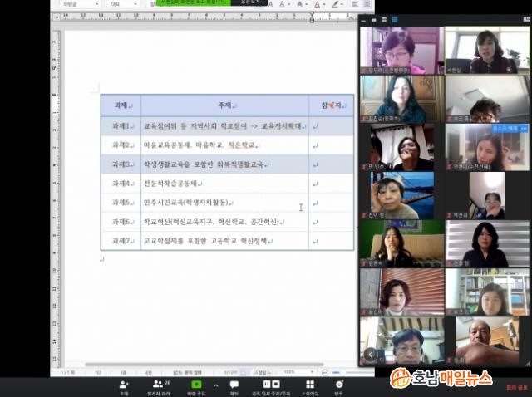Expand the caret next to Share Screen
Screen dimensions: 532x397
click(x=214, y=385)
